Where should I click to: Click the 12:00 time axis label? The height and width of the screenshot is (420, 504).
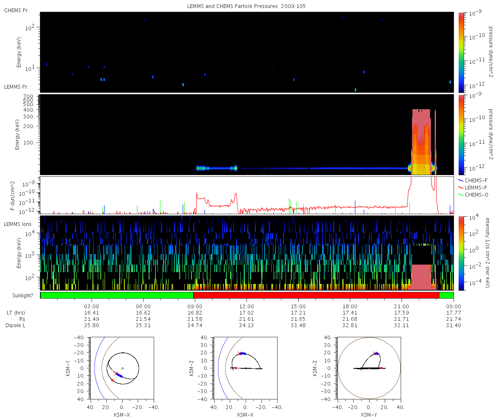coord(247,306)
